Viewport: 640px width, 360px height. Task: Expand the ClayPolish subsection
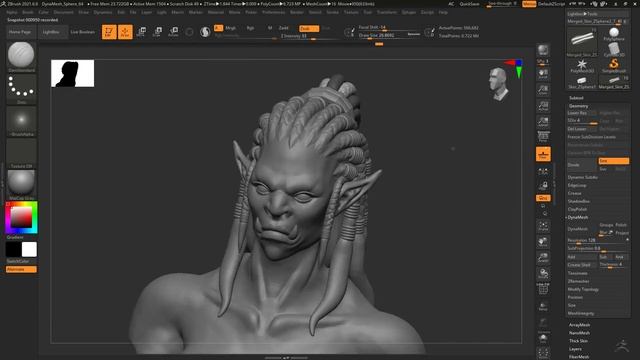coord(577,209)
